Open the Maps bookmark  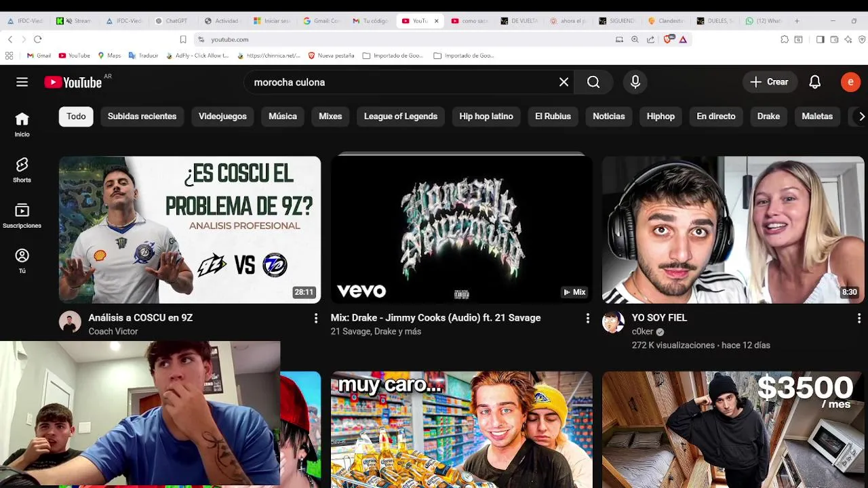(x=109, y=56)
